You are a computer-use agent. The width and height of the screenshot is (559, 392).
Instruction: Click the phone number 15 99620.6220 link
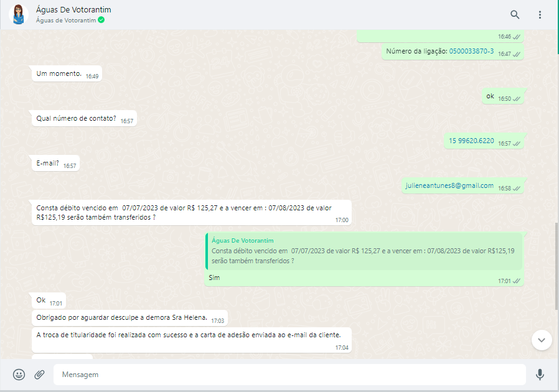[x=471, y=141]
